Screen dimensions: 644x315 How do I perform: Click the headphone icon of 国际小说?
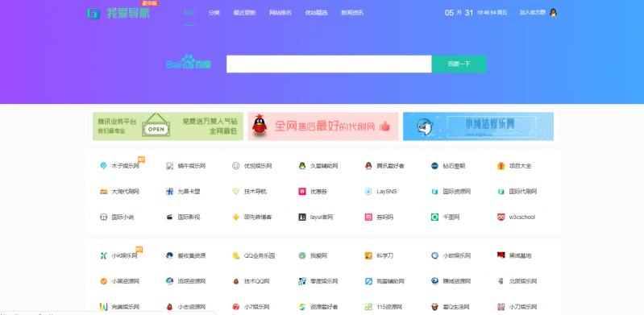click(x=103, y=217)
